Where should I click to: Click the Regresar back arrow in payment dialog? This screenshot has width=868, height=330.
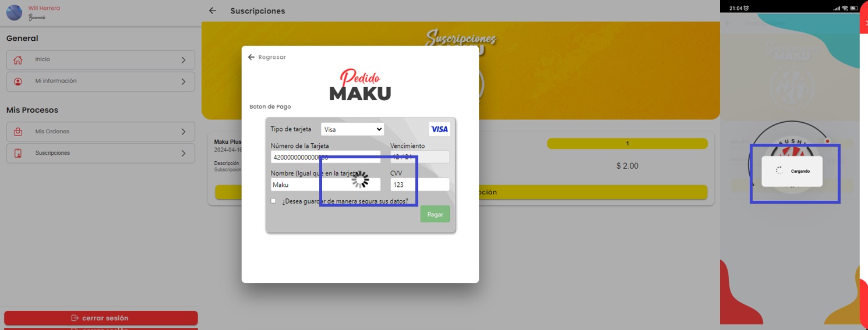(251, 57)
